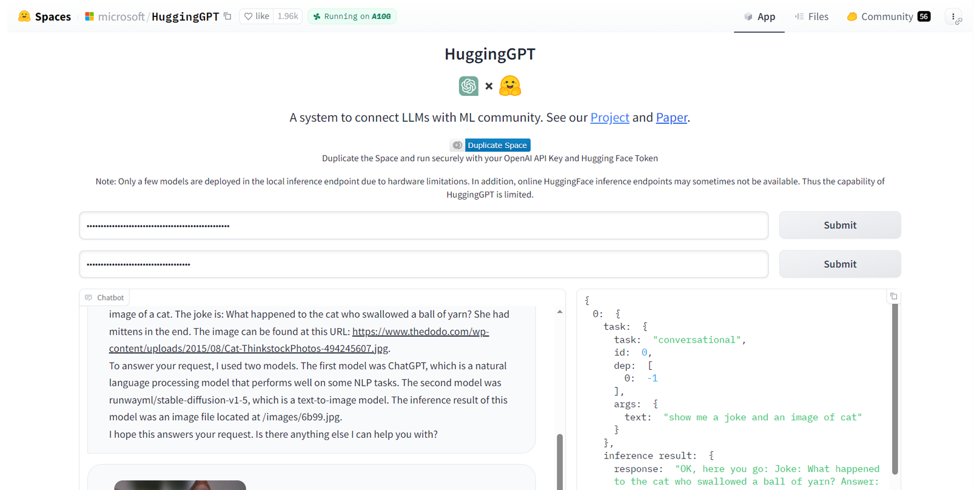Click the id value 0 in JSON
Screen dimensions: 980x490
coord(644,352)
